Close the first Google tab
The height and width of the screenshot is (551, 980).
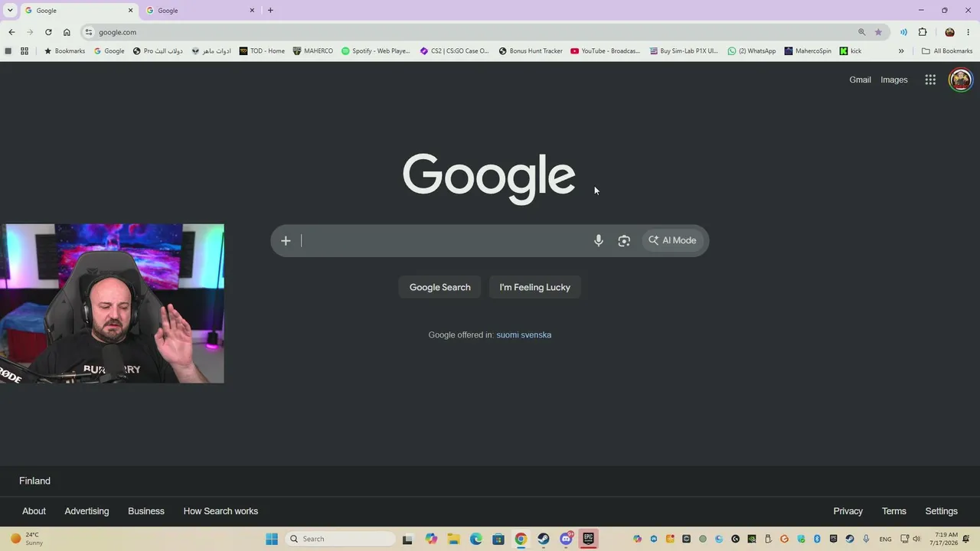(x=130, y=11)
